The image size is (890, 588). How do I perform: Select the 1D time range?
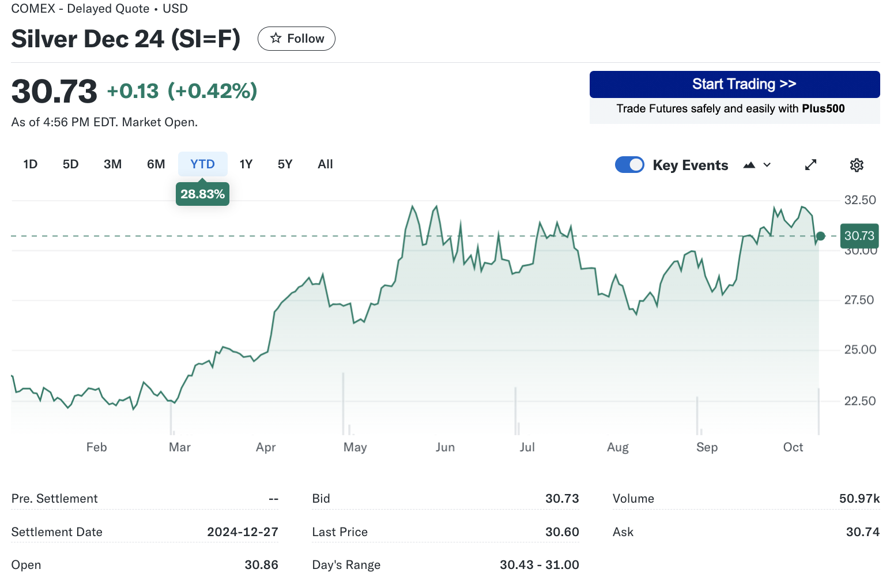click(x=31, y=164)
